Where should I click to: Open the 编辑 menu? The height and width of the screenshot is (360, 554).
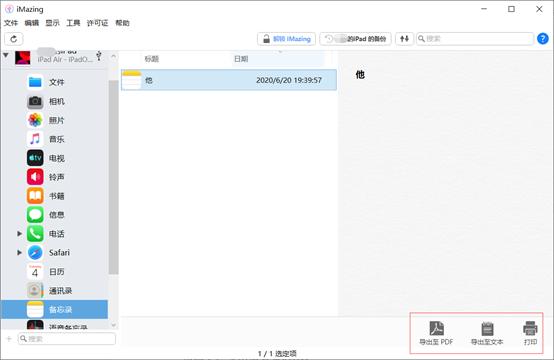[31, 23]
